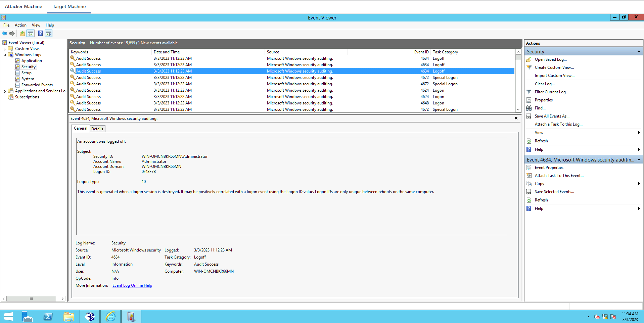Image resolution: width=644 pixels, height=323 pixels.
Task: Click the Save Selected Events disk icon
Action: point(529,192)
